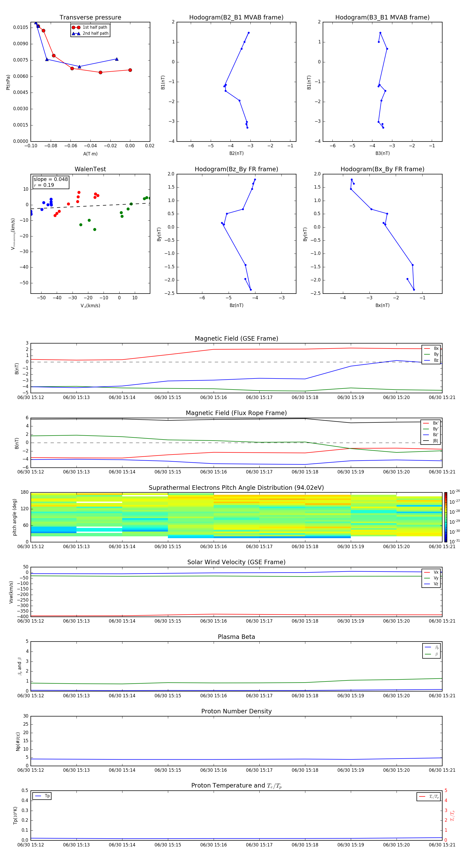The image size is (473, 868).
Task: Click the "slope = 0.048" annotation
Action: click(x=50, y=179)
